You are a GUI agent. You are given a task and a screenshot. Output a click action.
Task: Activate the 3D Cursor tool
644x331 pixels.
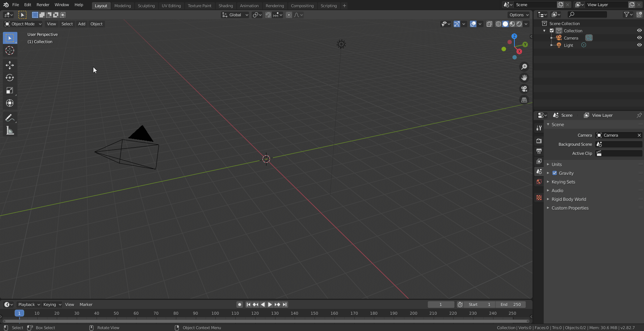pos(10,50)
